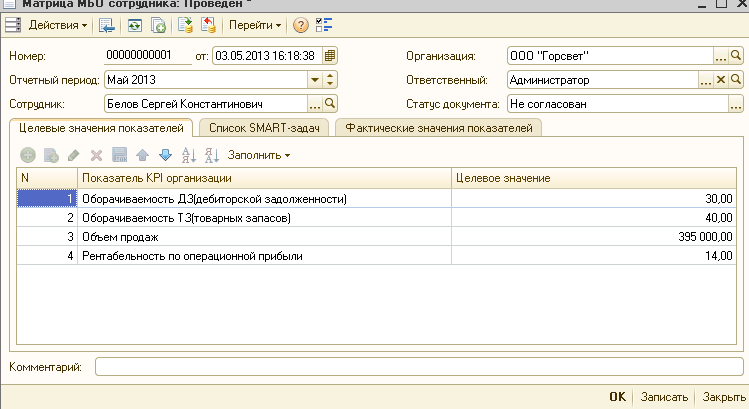The width and height of the screenshot is (749, 409).
Task: Click the sort ascending А-Я icon
Action: 189,155
